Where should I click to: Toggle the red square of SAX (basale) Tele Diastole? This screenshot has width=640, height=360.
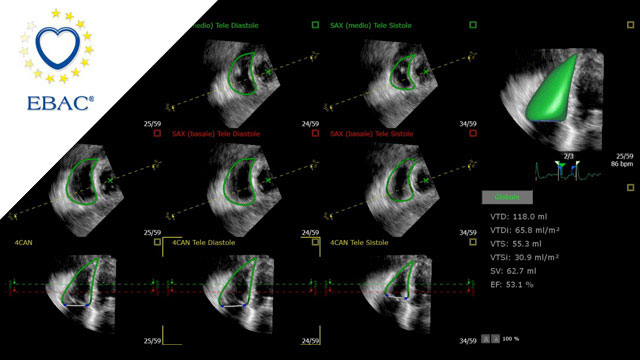pyautogui.click(x=315, y=133)
